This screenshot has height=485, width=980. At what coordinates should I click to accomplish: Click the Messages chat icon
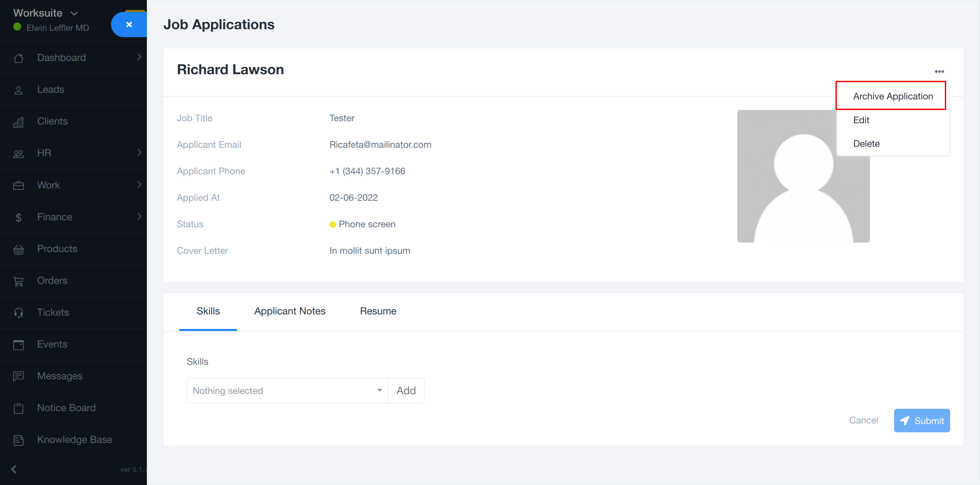18,376
